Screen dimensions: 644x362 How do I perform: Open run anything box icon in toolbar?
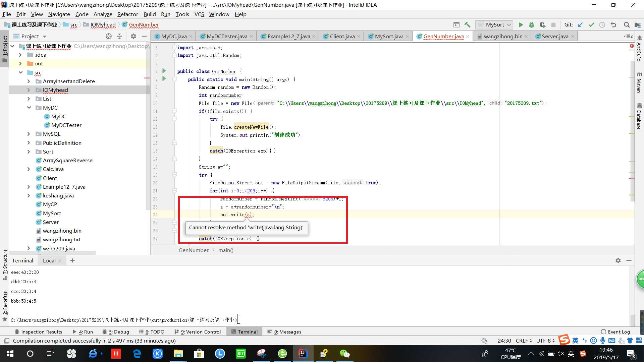point(456,25)
